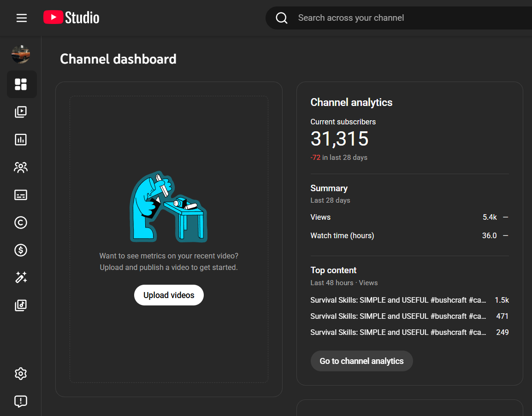The width and height of the screenshot is (532, 416).
Task: Open top video with 1.5k views
Action: coord(398,300)
